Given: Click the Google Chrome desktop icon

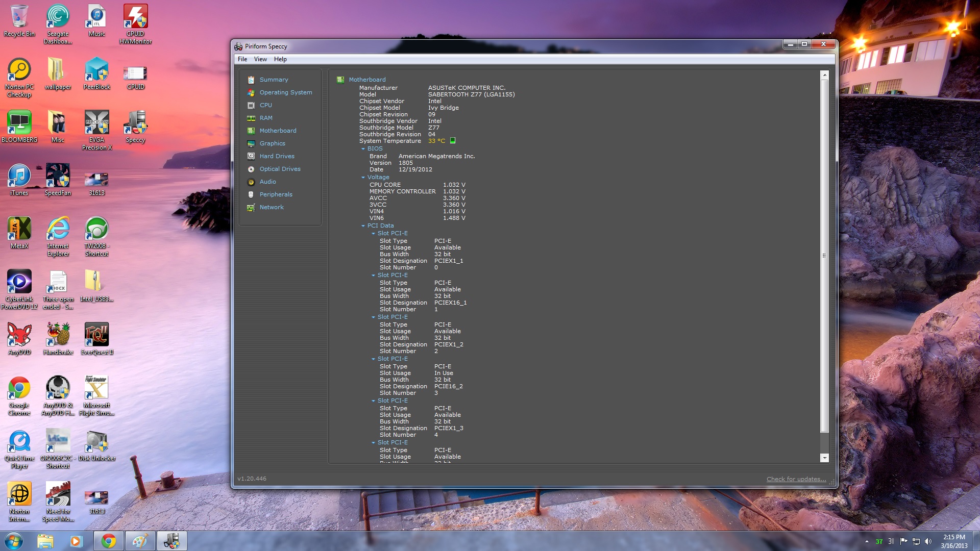Looking at the screenshot, I should (19, 395).
